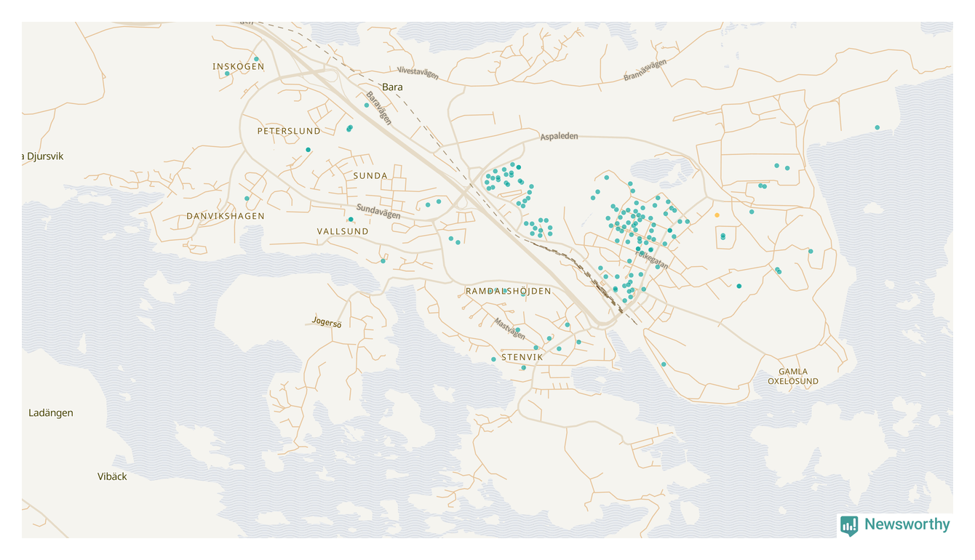Click the STENVIK district label
This screenshot has width=975, height=560.
(522, 358)
